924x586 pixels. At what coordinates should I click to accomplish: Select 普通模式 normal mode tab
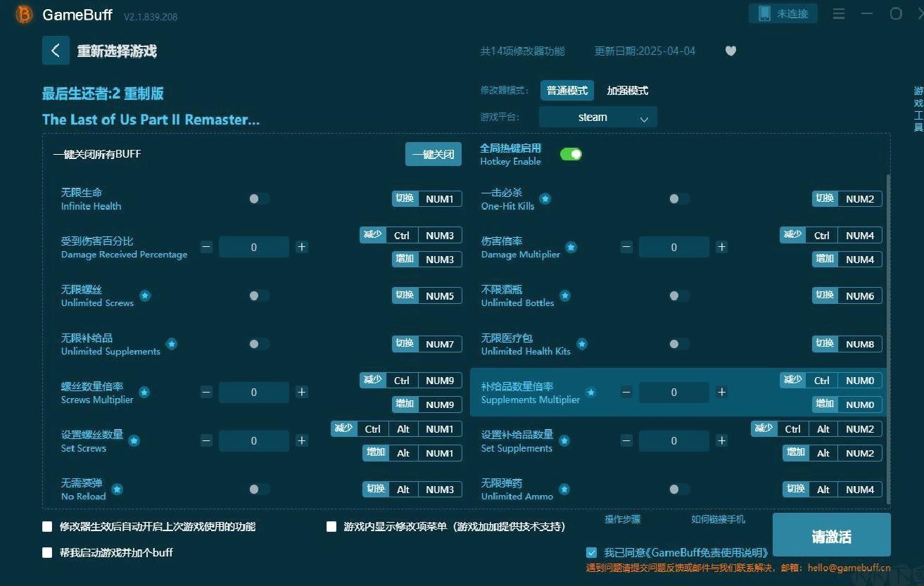(x=567, y=91)
